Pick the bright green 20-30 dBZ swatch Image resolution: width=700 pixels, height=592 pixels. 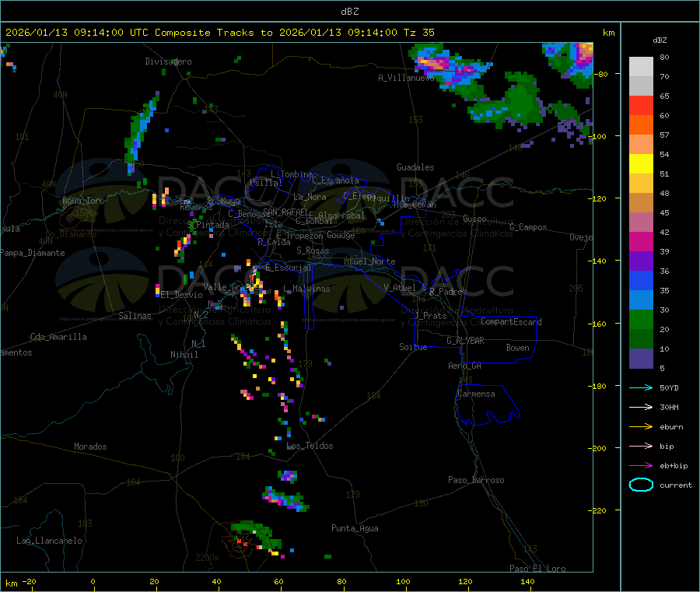641,319
